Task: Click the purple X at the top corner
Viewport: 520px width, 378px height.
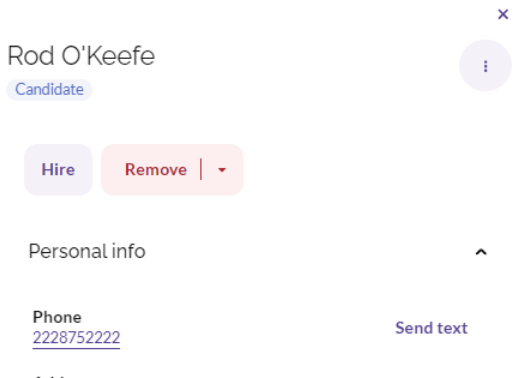Action: (x=503, y=14)
